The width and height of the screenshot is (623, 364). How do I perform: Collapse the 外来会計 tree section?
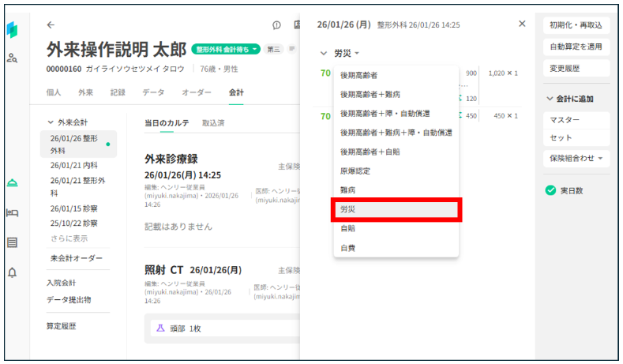[51, 122]
